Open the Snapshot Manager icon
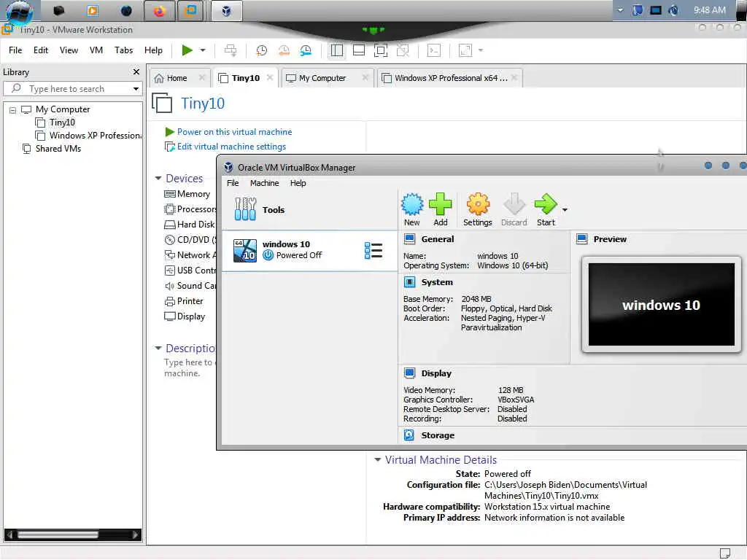This screenshot has width=747, height=560. tap(306, 50)
